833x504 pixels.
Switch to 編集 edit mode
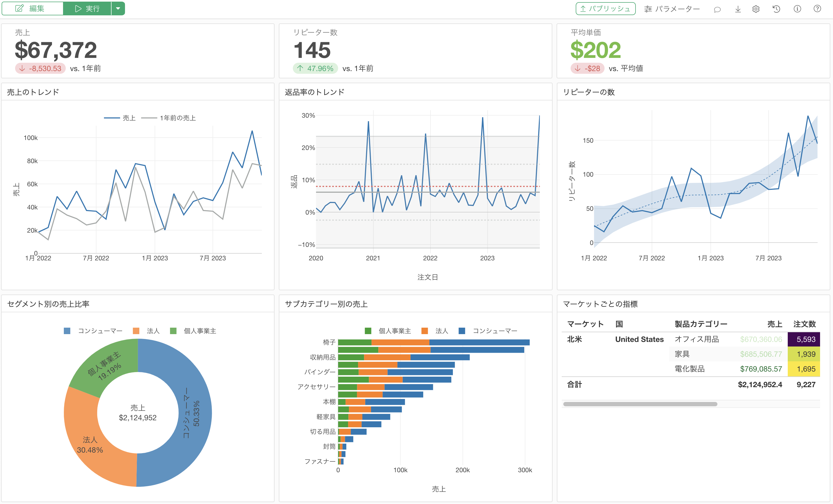(32, 8)
